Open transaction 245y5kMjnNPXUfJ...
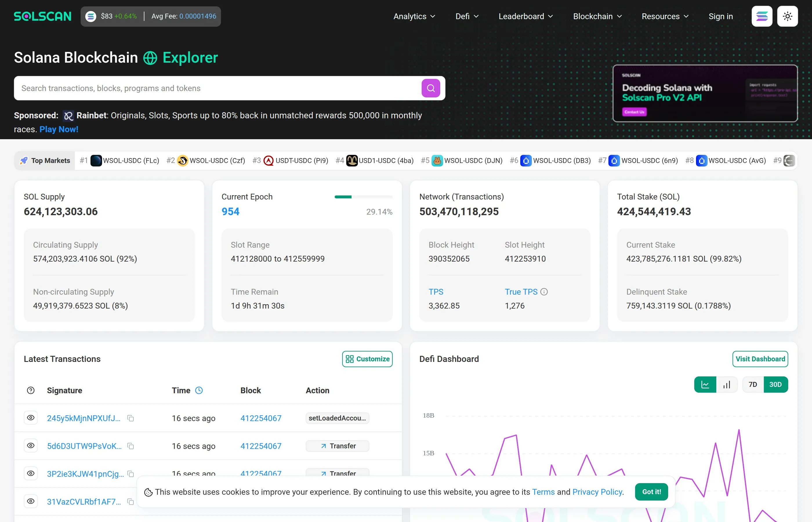Viewport: 812px width, 522px height. click(84, 418)
